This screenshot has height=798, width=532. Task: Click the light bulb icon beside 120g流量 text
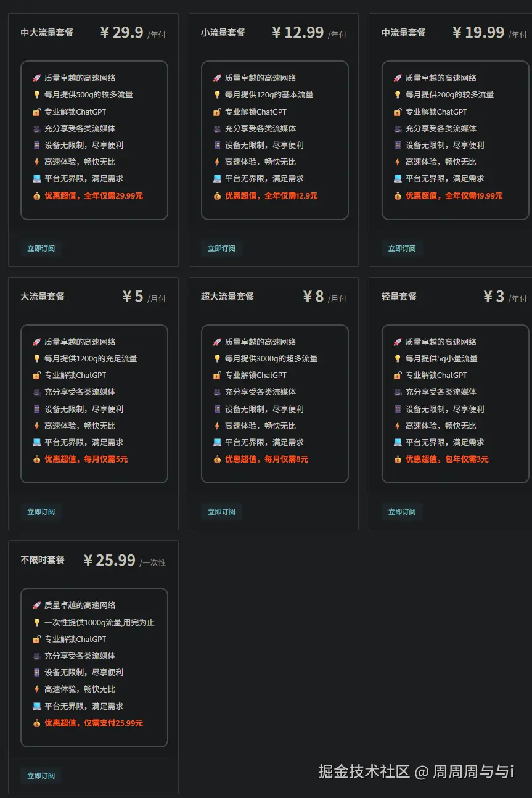pyautogui.click(x=218, y=94)
